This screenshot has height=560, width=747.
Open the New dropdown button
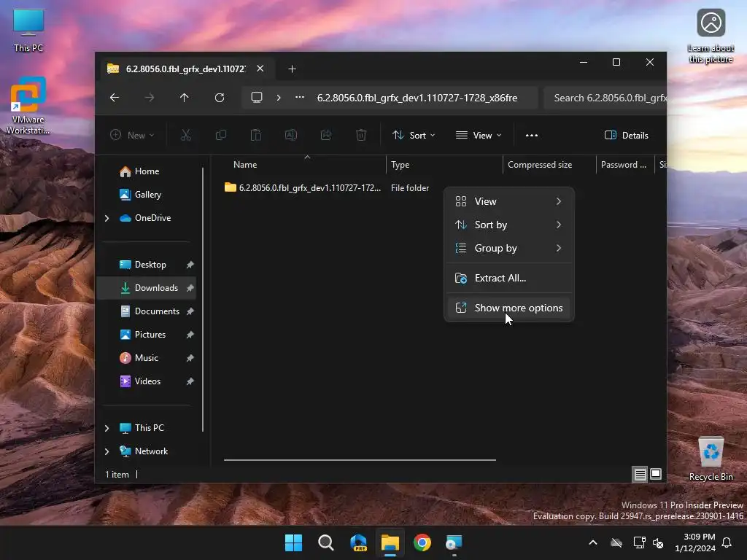(132, 135)
